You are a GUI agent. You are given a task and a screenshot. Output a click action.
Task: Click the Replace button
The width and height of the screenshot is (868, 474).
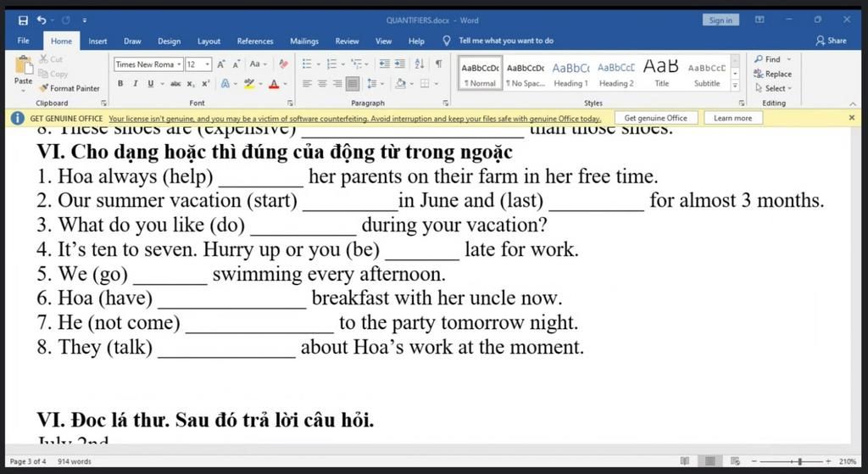pyautogui.click(x=773, y=74)
